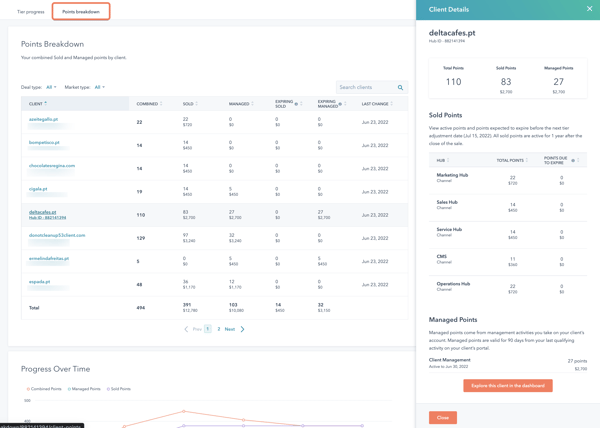Screen dimensions: 600x428
Task: Click Total row combined value 494
Action: [141, 308]
